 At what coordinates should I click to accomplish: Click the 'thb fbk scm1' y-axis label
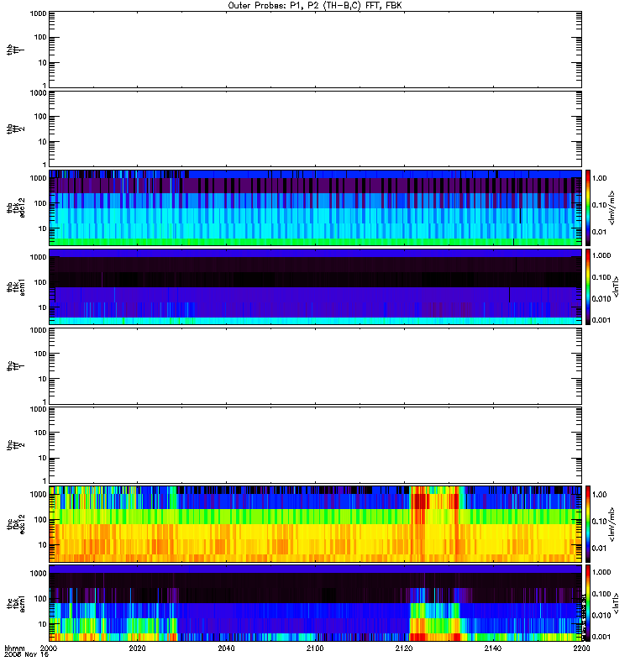(15, 286)
